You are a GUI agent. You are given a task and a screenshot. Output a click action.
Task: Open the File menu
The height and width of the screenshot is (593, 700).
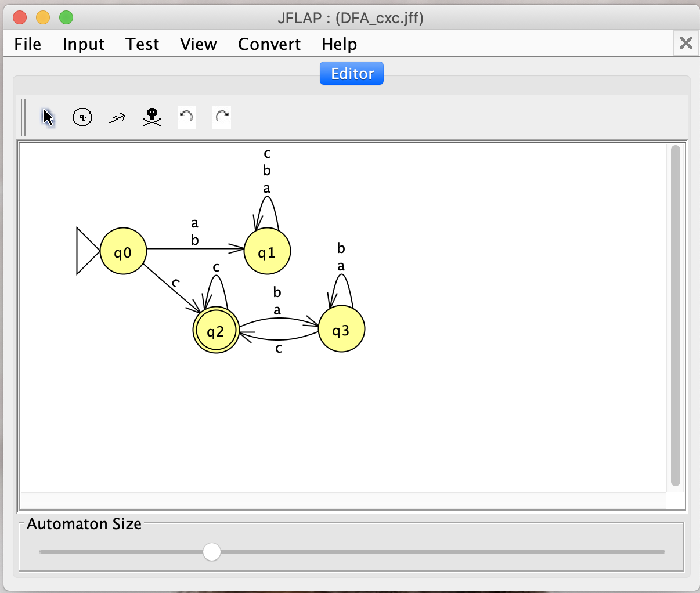click(x=28, y=44)
